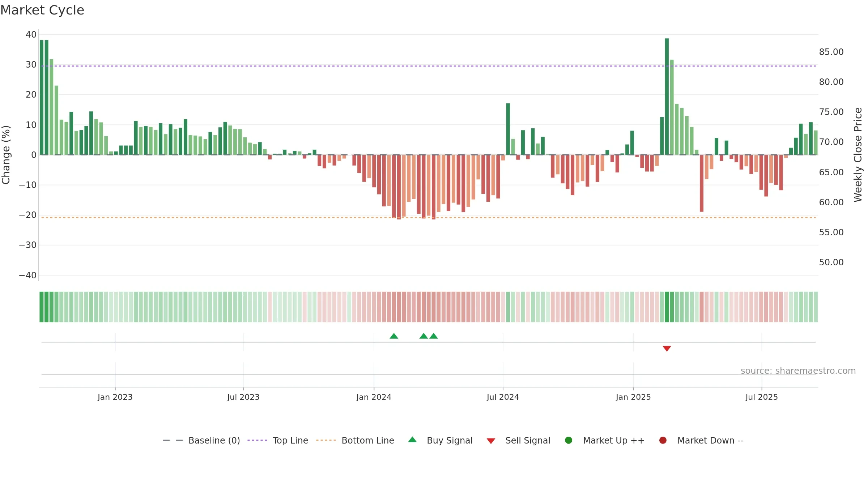Click the red Market Down circle in legend
This screenshot has width=868, height=488.
663,440
